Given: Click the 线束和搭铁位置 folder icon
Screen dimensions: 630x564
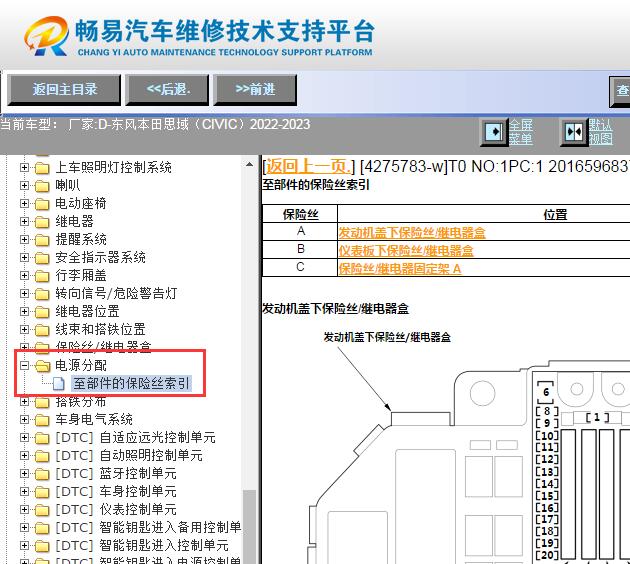Looking at the screenshot, I should pos(42,330).
